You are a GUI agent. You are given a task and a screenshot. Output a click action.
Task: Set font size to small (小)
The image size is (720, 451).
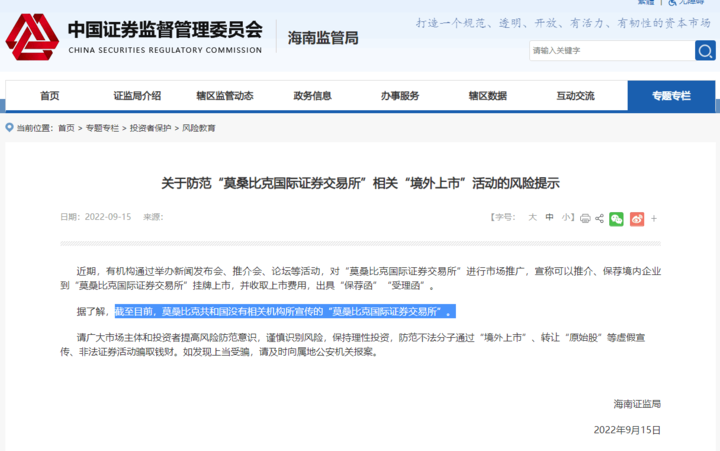[x=565, y=217]
